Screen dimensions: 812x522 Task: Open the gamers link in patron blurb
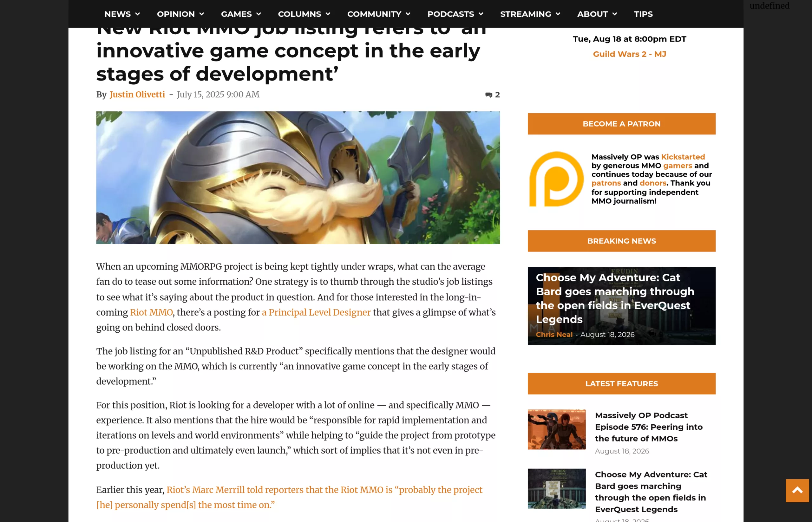coord(678,166)
